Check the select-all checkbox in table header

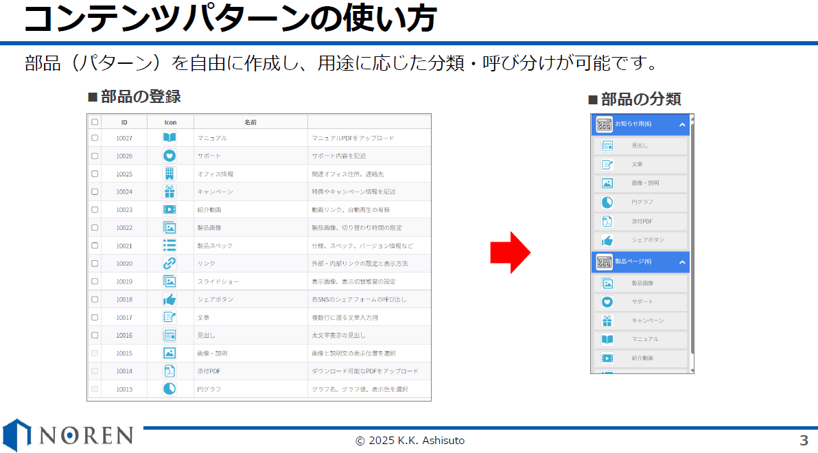tap(95, 122)
